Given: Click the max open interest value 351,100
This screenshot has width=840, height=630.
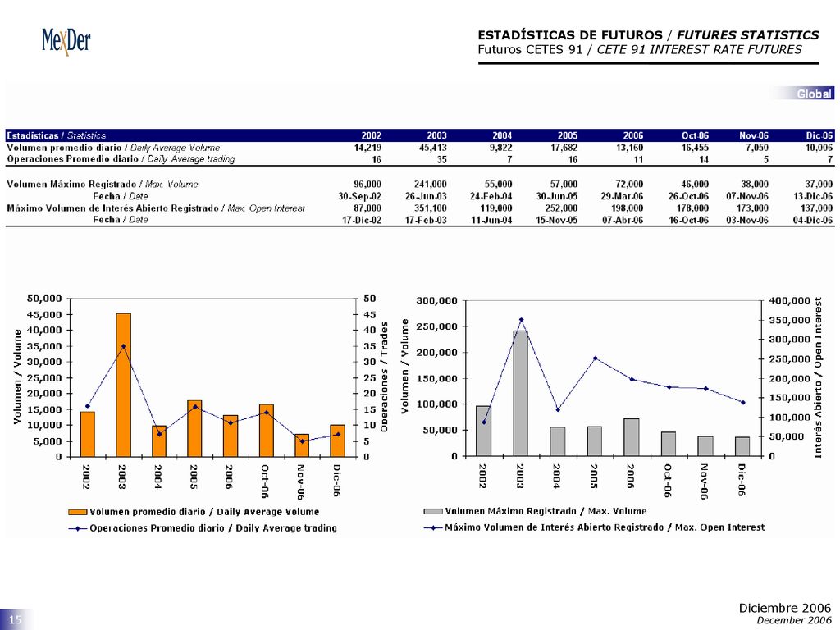Looking at the screenshot, I should click(430, 208).
